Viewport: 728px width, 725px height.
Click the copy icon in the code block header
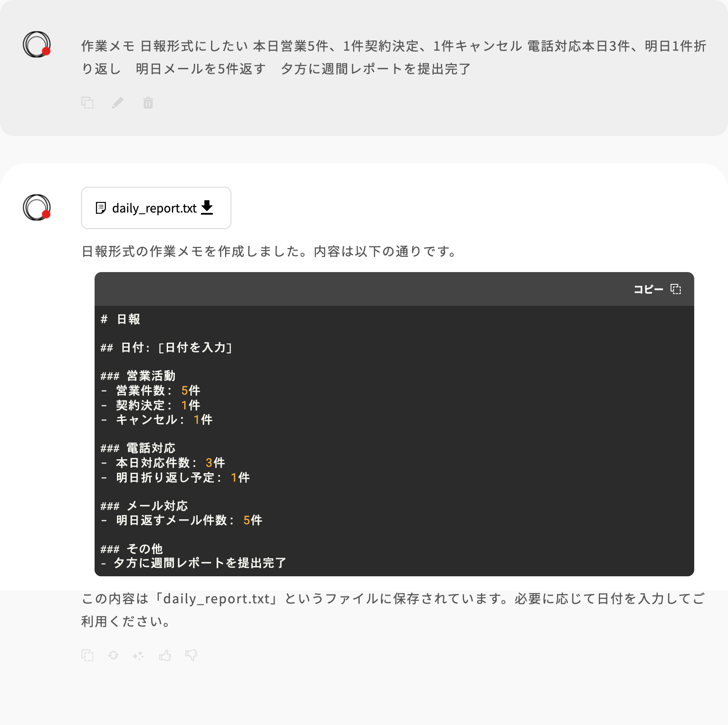click(676, 289)
